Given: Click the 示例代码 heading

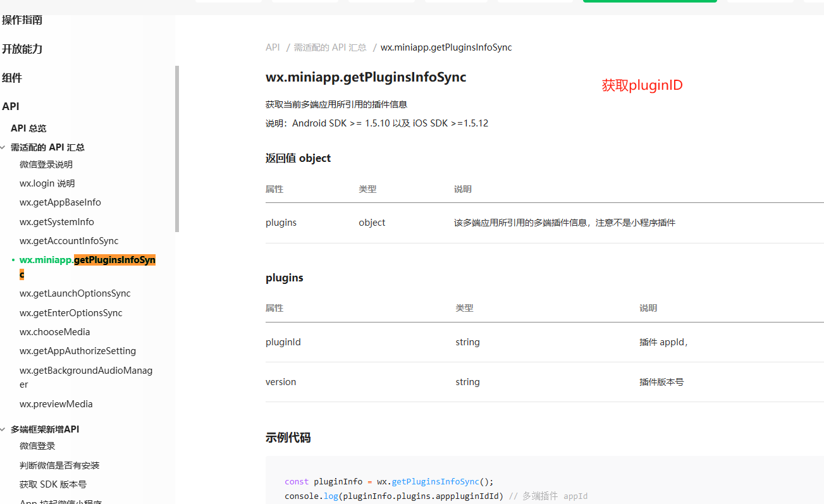Looking at the screenshot, I should pyautogui.click(x=288, y=438).
